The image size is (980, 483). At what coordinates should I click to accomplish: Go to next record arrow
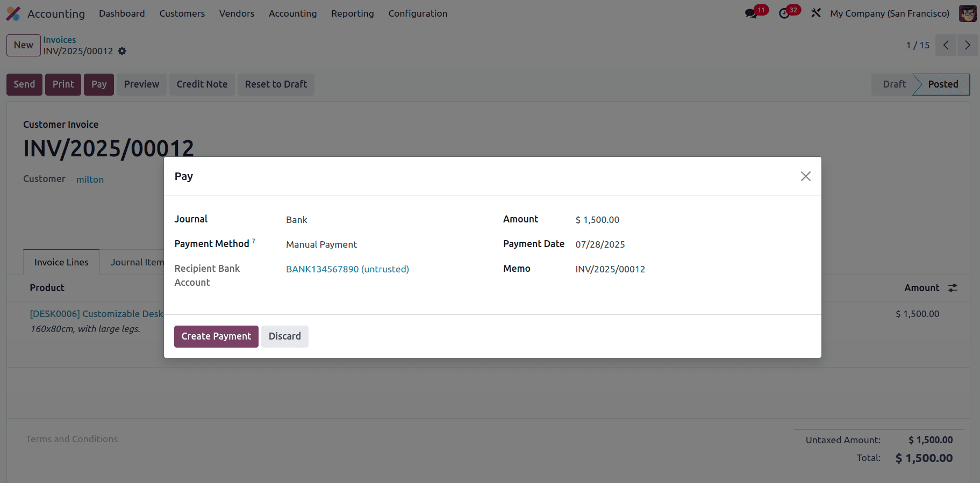pyautogui.click(x=967, y=45)
